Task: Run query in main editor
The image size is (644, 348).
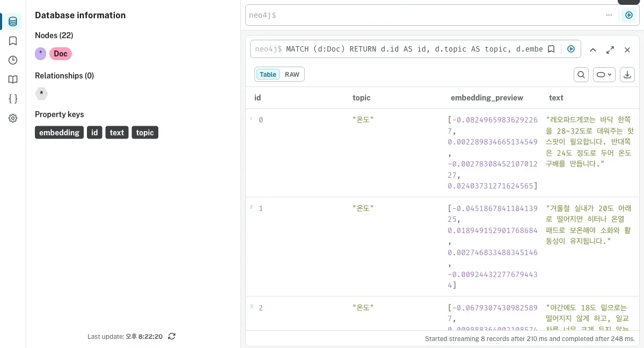Action: tap(628, 15)
